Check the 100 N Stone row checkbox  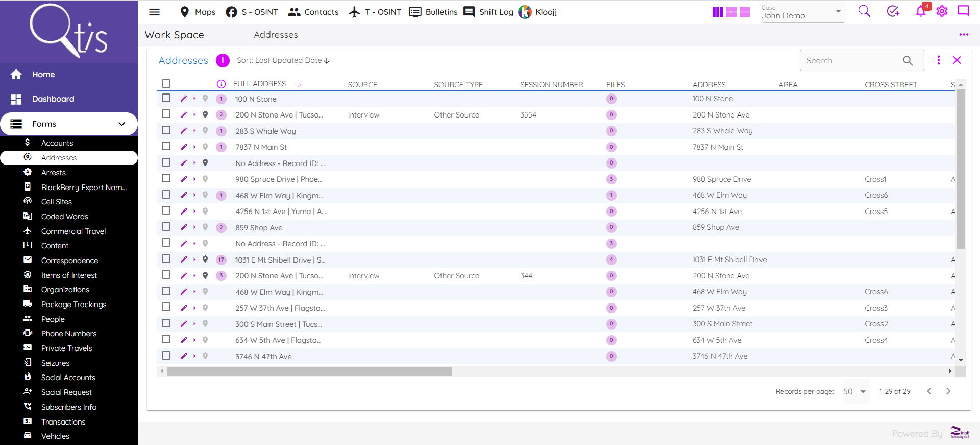click(166, 98)
